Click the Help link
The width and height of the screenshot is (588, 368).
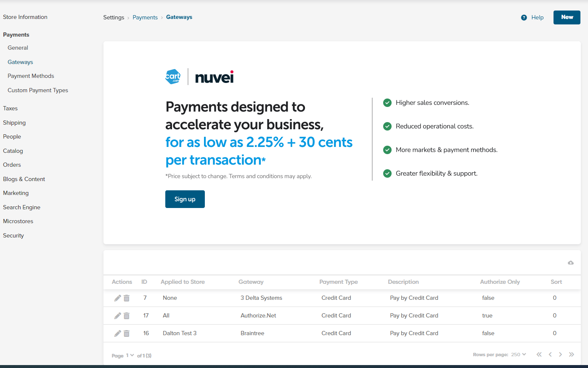click(x=538, y=18)
